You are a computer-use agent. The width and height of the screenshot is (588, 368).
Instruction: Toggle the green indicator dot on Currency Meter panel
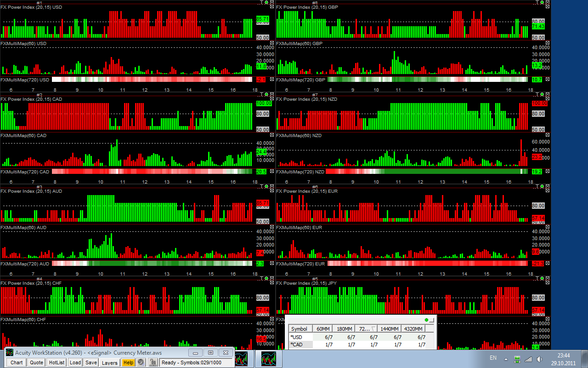tap(426, 320)
